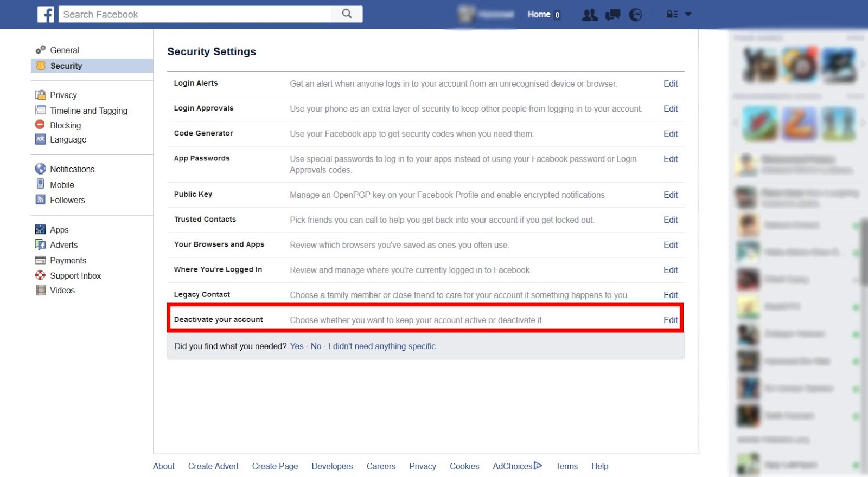868x477 pixels.
Task: Open the globe notifications icon
Action: [635, 15]
